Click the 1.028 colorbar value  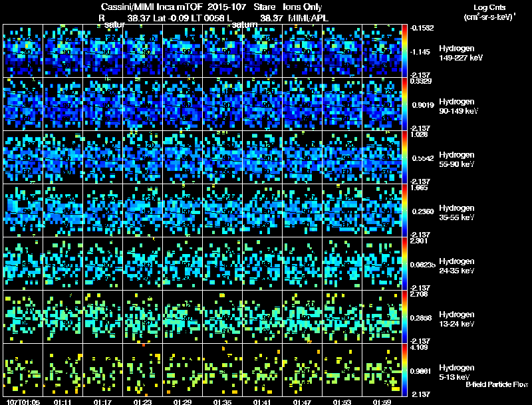tap(419, 134)
